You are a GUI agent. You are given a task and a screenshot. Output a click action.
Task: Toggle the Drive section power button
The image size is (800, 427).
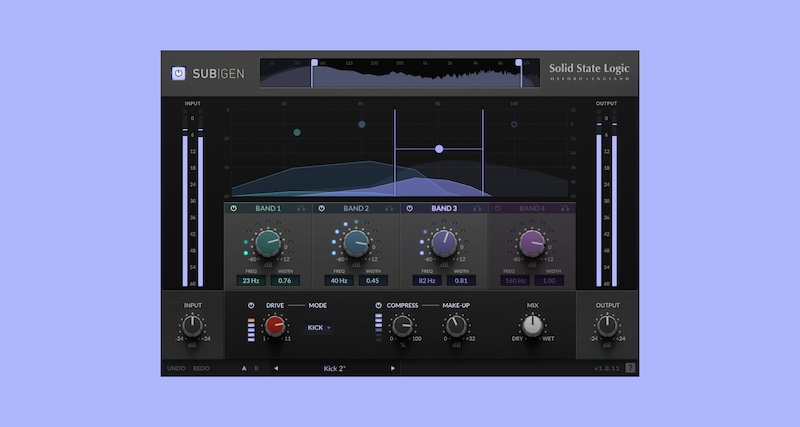pyautogui.click(x=251, y=305)
